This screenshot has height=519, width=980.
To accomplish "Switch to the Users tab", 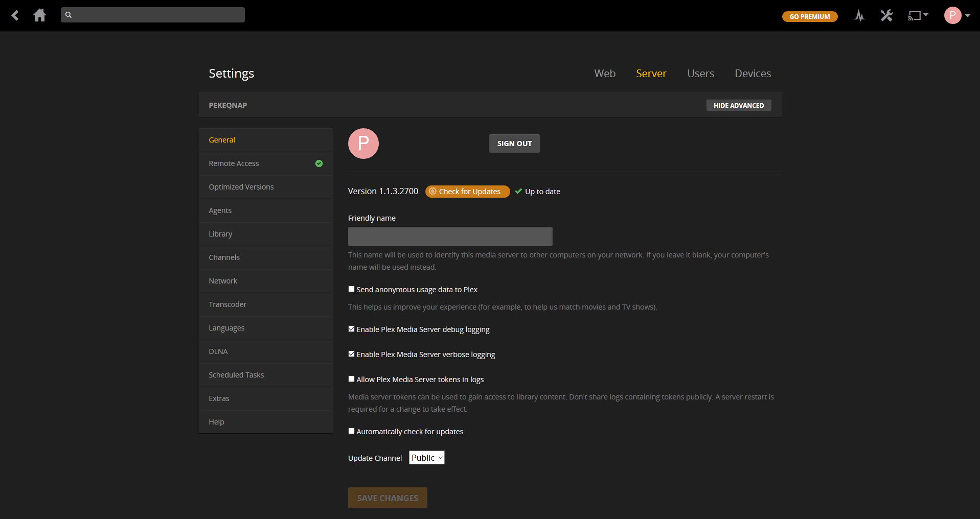I will point(700,74).
